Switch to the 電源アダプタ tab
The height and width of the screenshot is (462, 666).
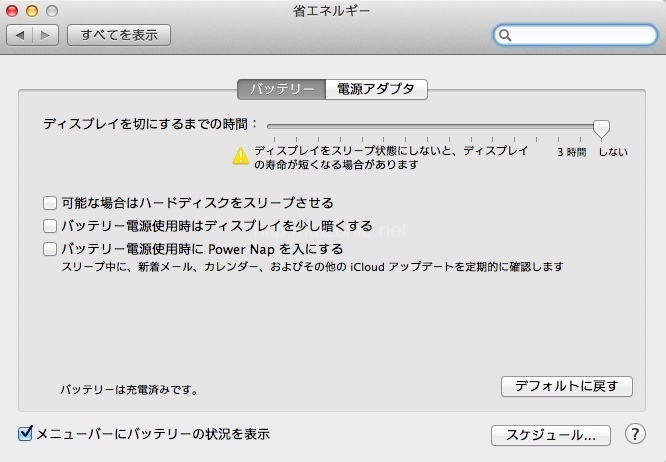click(376, 89)
